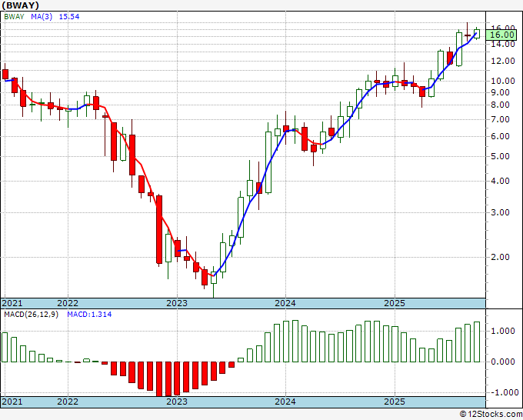Image resolution: width=523 pixels, height=420 pixels.
Task: Click 2023 on the price chart timeline
Action: coord(177,303)
